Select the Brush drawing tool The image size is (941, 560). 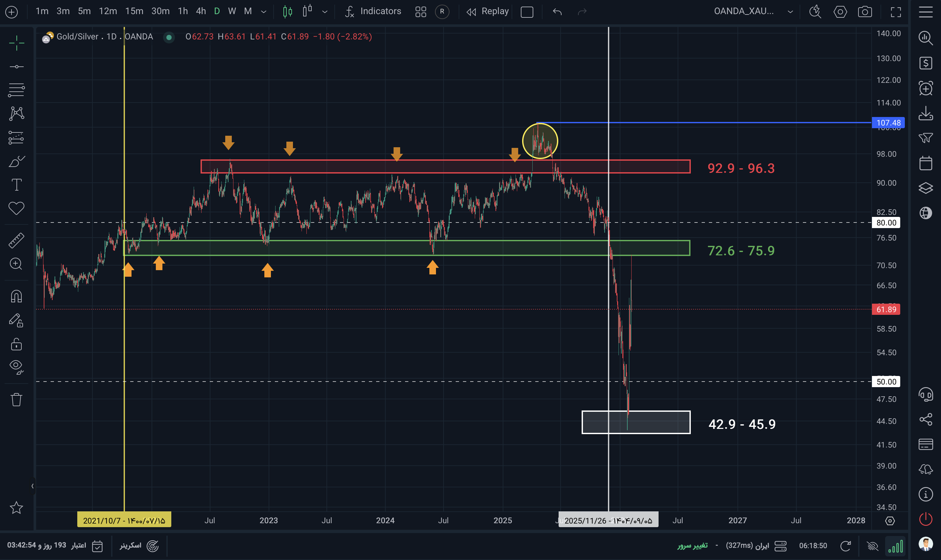16,161
